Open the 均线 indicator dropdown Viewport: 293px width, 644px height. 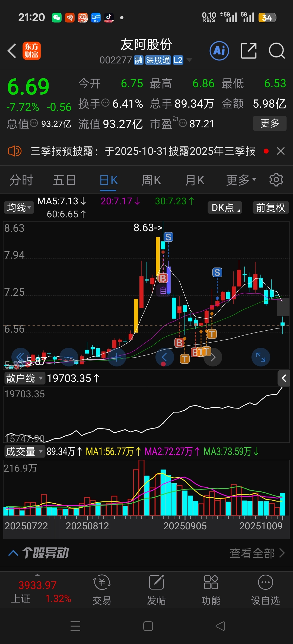click(19, 207)
